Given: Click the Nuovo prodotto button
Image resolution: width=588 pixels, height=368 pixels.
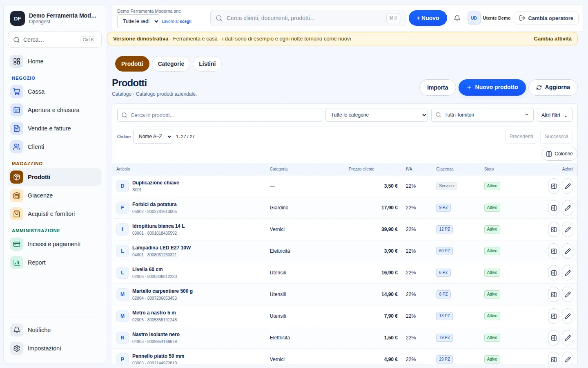Looking at the screenshot, I should 492,88.
